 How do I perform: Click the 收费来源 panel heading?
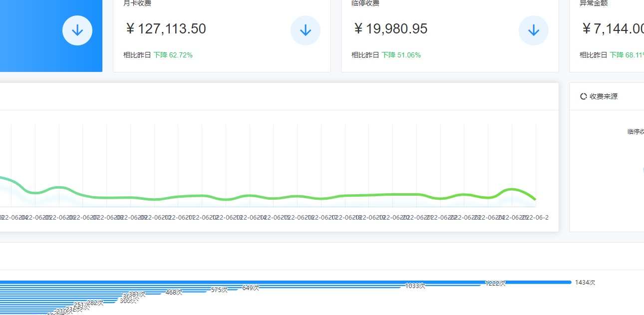coord(604,96)
